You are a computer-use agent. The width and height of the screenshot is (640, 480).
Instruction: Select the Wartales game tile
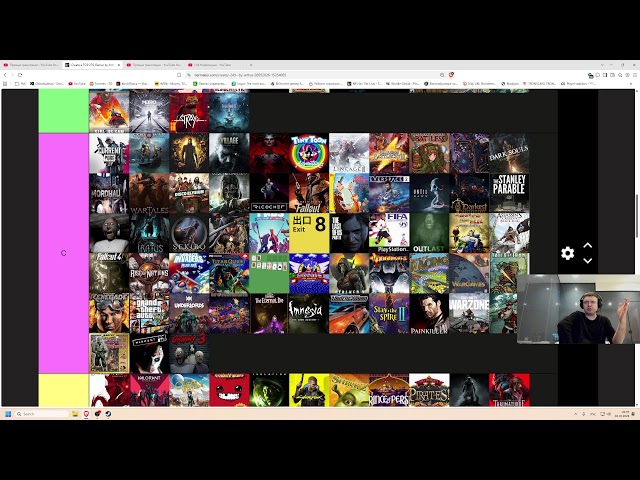149,193
